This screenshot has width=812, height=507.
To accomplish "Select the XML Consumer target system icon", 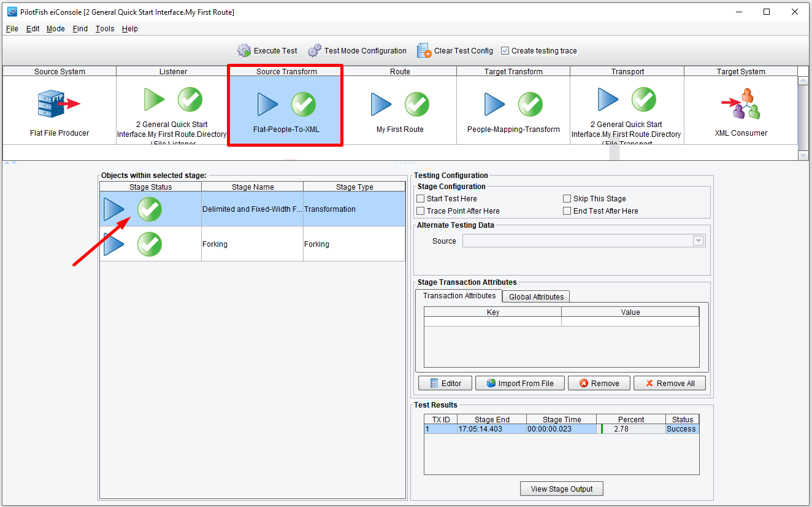I will (x=741, y=103).
